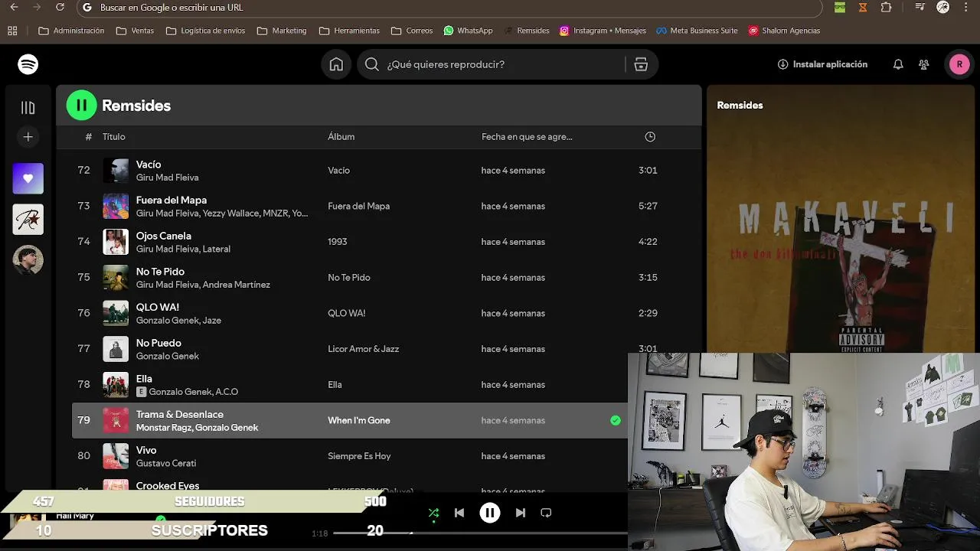Open the Liked Songs purple heart playlist
Image resolution: width=980 pixels, height=551 pixels.
pyautogui.click(x=28, y=178)
